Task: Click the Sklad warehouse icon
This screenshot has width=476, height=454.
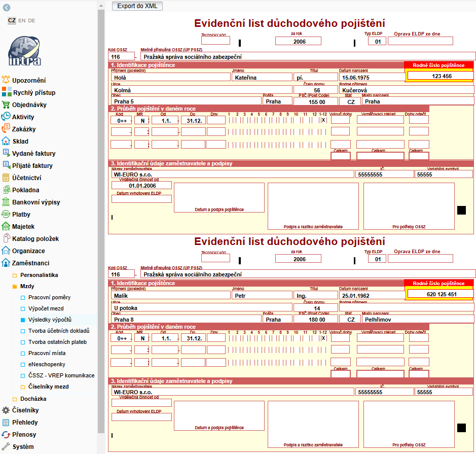Action: (x=6, y=141)
